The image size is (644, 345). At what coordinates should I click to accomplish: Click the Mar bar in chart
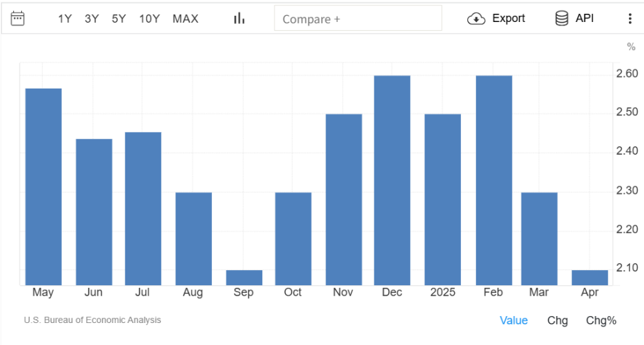(x=539, y=238)
